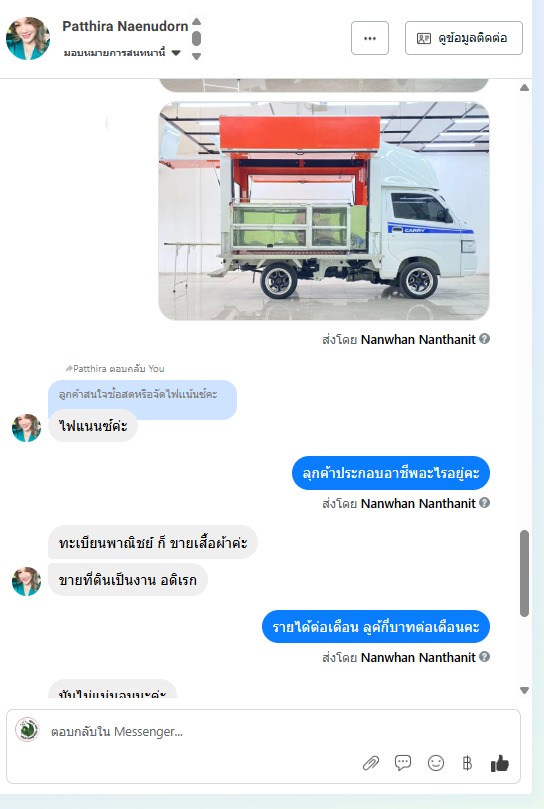Open the three-dots more options button
544x809 pixels.
tap(370, 38)
